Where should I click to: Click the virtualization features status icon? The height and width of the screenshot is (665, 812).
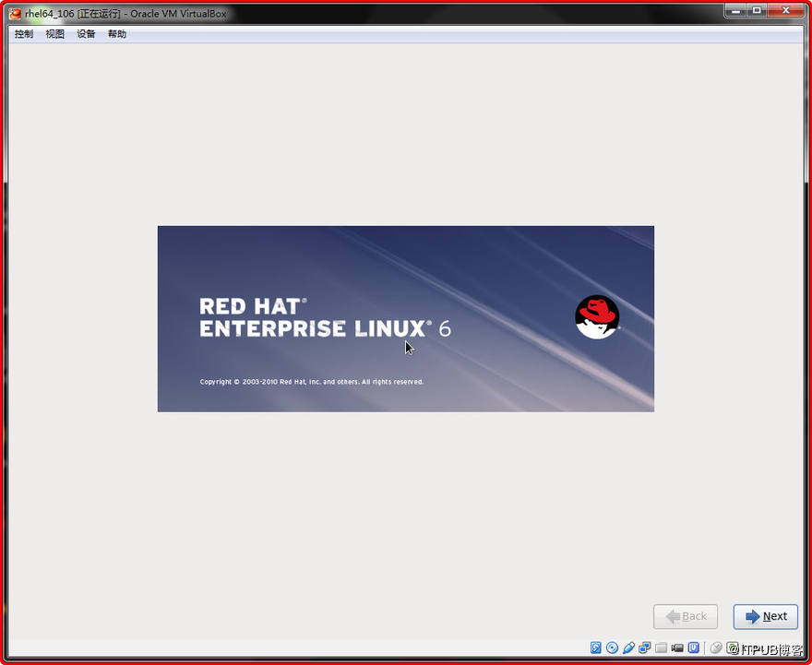click(694, 647)
